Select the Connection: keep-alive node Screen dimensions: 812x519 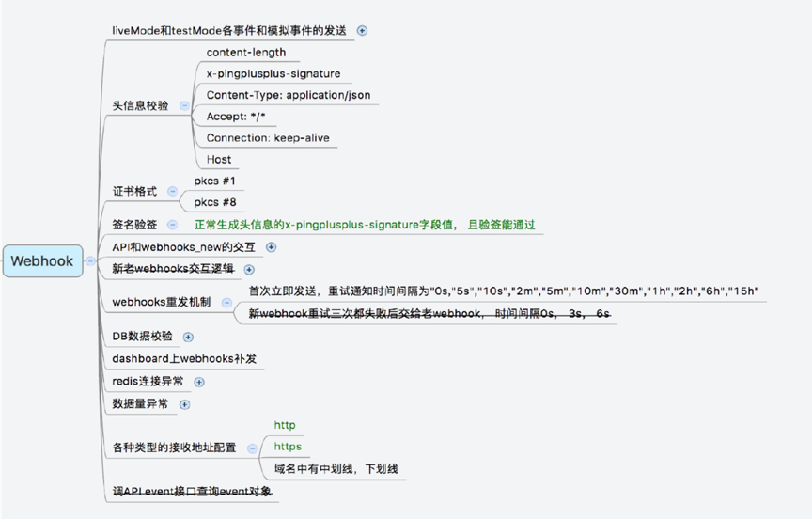[x=268, y=138]
